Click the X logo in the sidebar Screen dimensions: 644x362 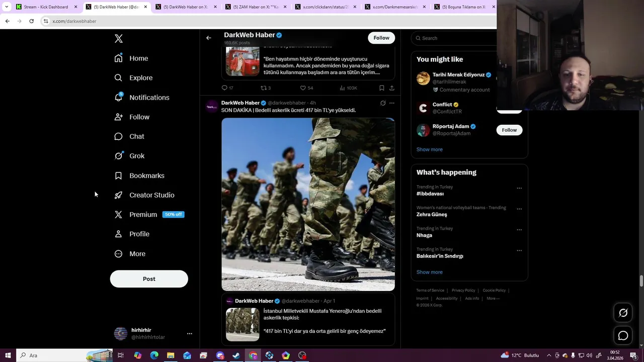click(x=119, y=39)
